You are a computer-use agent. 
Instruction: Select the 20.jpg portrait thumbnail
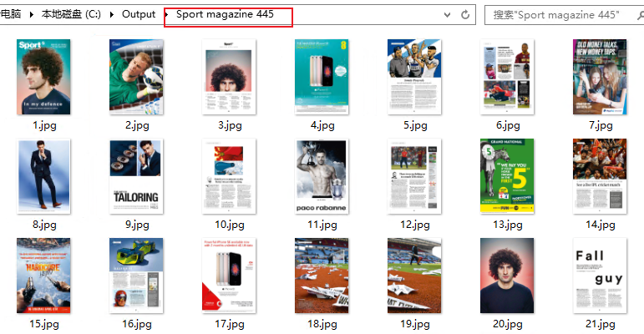[x=507, y=276]
